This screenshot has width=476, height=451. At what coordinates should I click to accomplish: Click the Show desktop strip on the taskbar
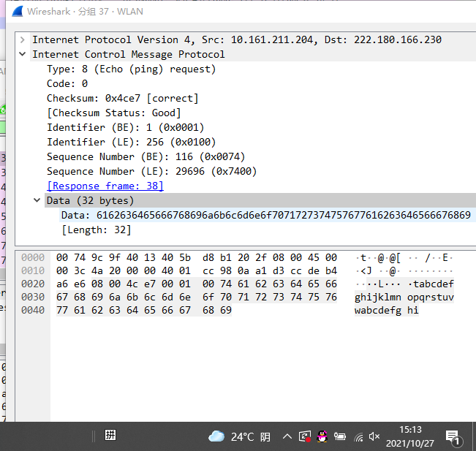pyautogui.click(x=474, y=436)
